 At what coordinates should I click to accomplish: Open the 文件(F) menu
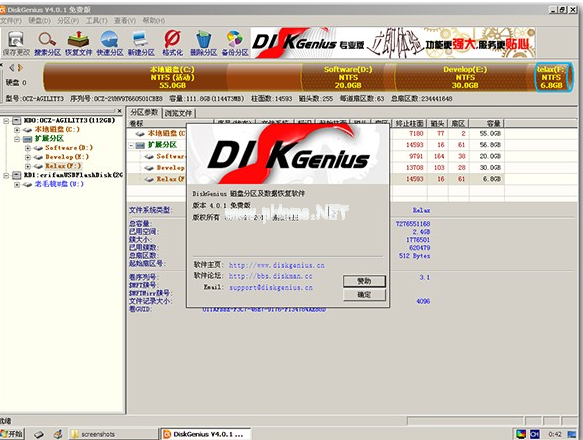[x=11, y=20]
